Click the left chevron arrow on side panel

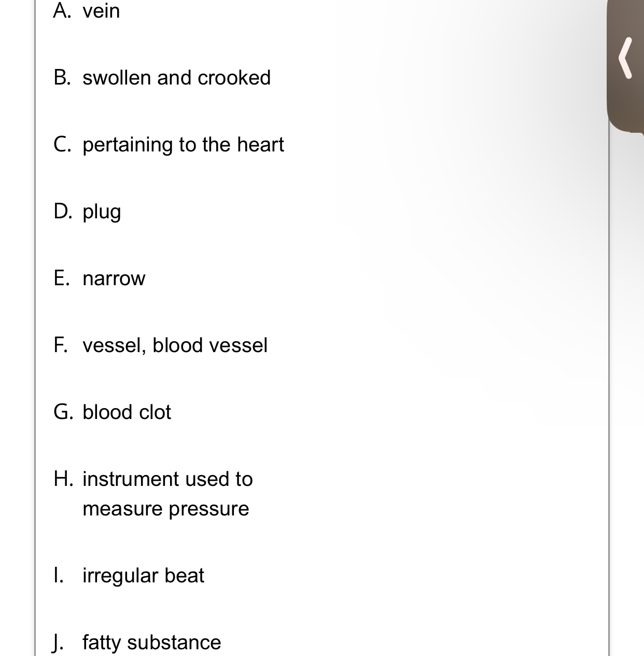pyautogui.click(x=626, y=58)
